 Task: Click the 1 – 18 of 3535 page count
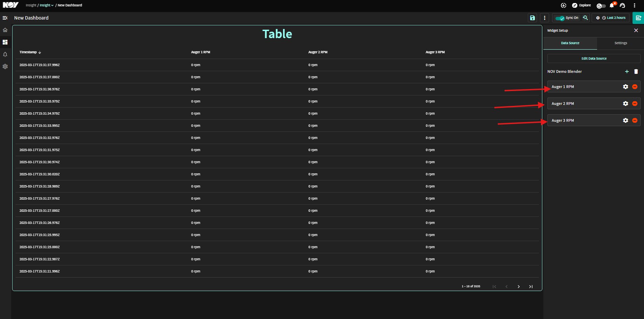tap(471, 287)
